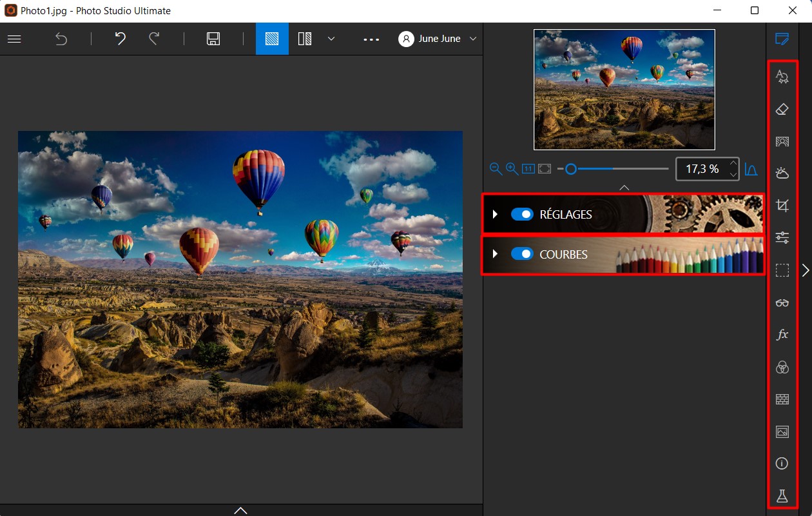Open the lab flask experimental tool
Viewport: 812px width, 516px height.
click(x=782, y=496)
